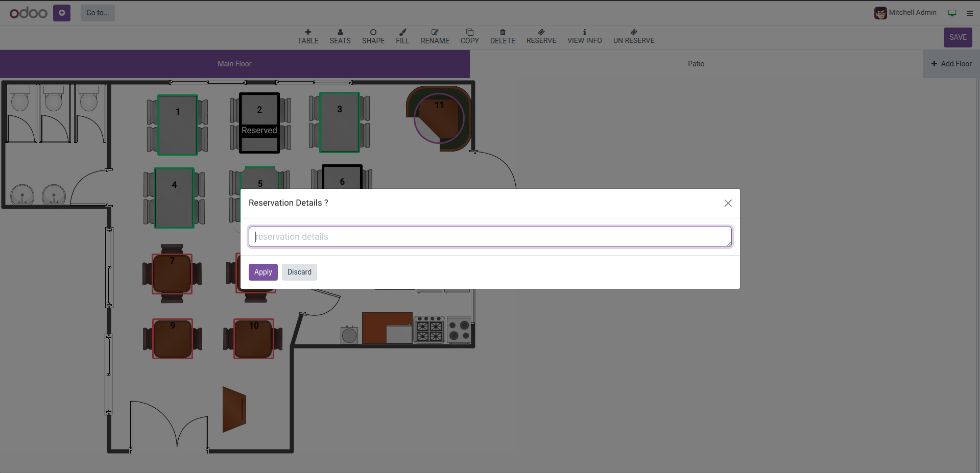
Task: Add a new table with the TABLE tool
Action: [308, 37]
